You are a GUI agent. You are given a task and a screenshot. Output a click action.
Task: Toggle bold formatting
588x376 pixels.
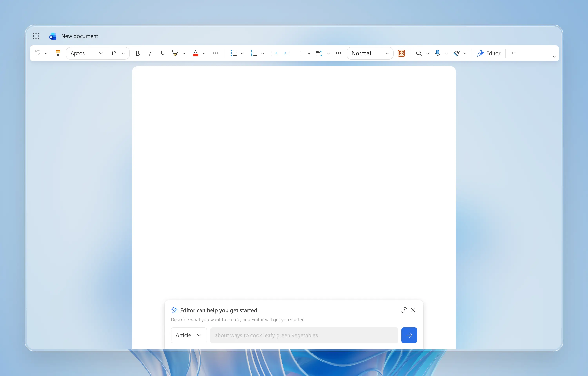point(138,53)
